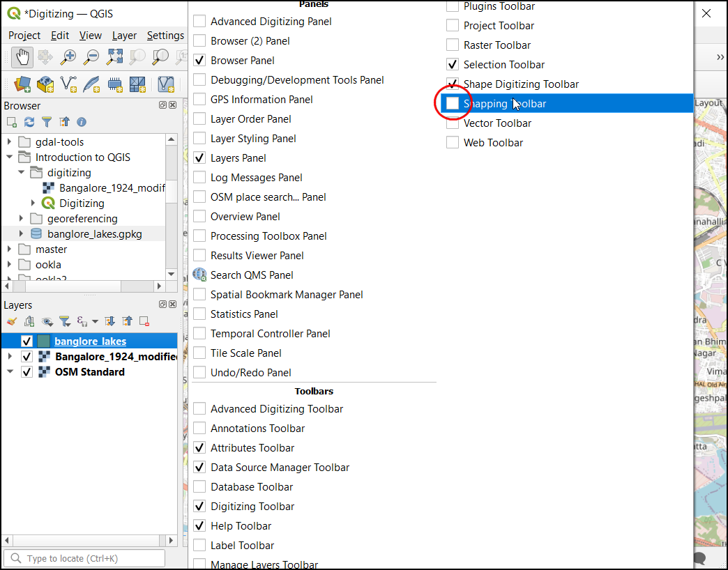The width and height of the screenshot is (728, 570).
Task: Uncheck the Digitizing Toolbar
Action: pyautogui.click(x=199, y=506)
